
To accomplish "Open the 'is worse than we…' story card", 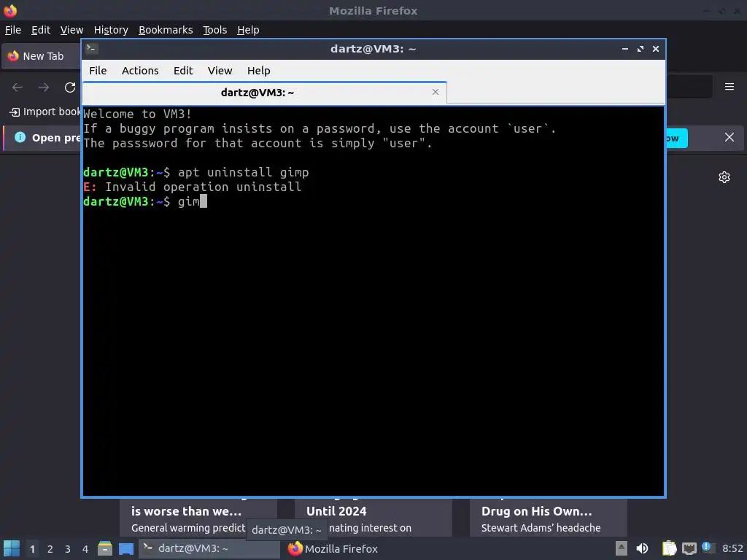I will 198,517.
